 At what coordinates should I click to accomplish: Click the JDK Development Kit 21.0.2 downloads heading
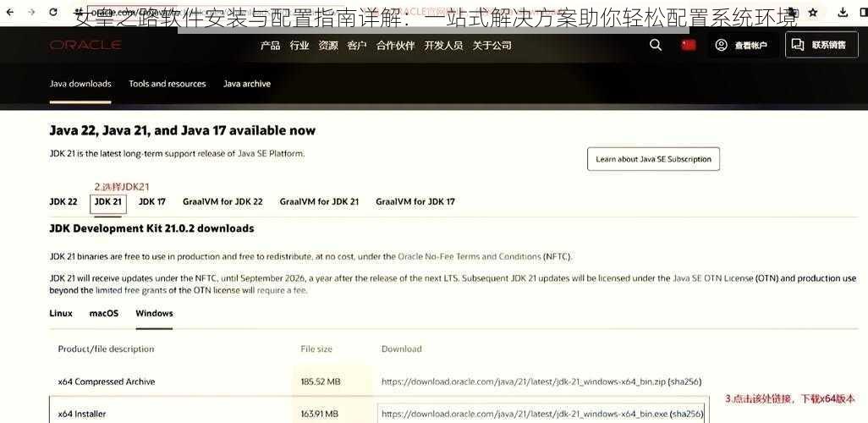(151, 228)
